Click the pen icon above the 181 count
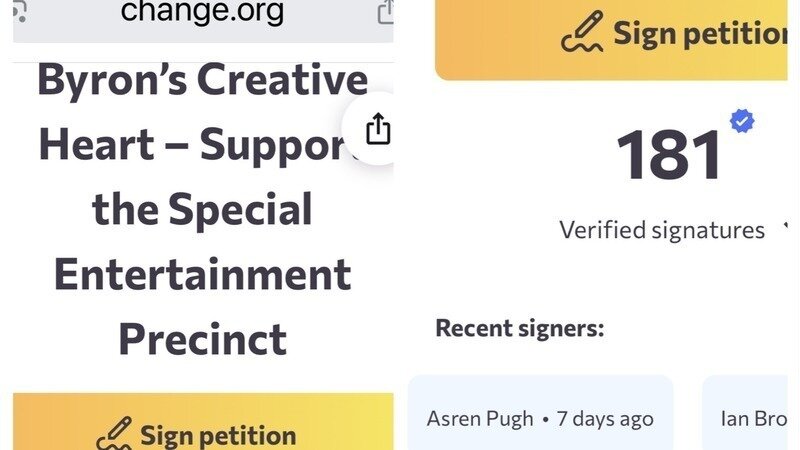This screenshot has height=450, width=800. pyautogui.click(x=583, y=33)
